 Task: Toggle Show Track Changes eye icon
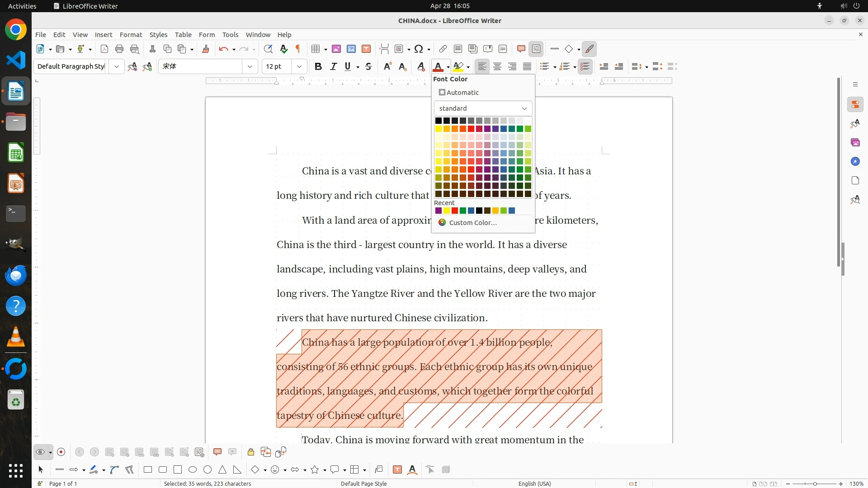pos(40,452)
